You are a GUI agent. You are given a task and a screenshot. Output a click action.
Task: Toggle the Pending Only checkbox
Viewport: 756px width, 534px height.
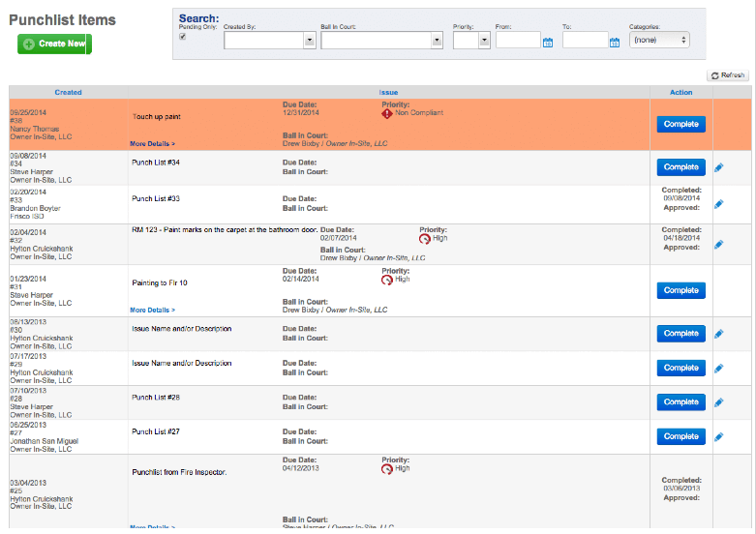point(183,37)
